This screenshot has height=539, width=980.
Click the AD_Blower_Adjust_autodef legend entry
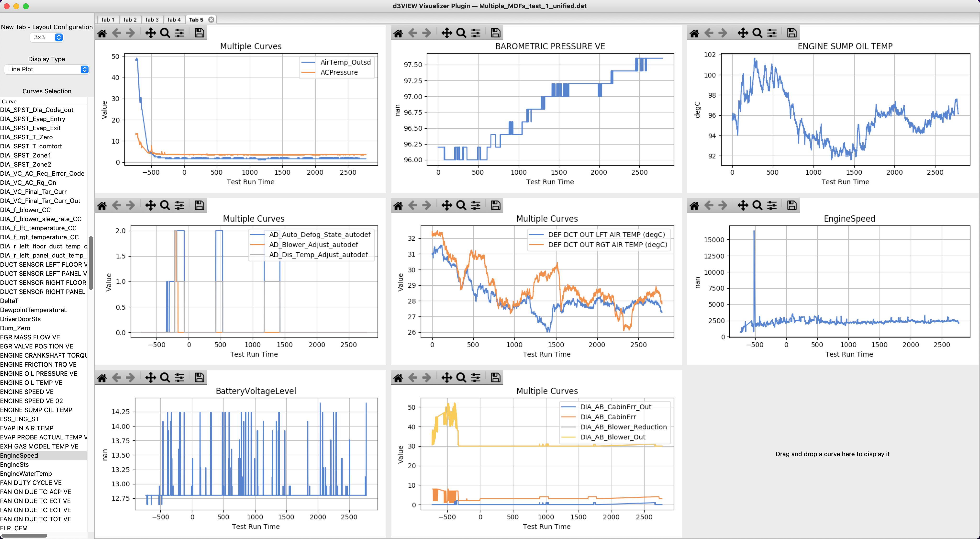313,244
